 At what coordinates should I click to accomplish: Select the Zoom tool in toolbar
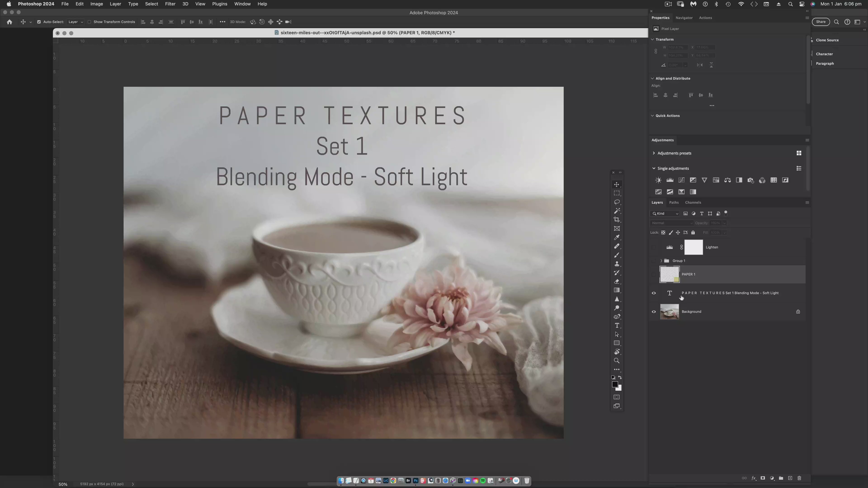(x=617, y=361)
